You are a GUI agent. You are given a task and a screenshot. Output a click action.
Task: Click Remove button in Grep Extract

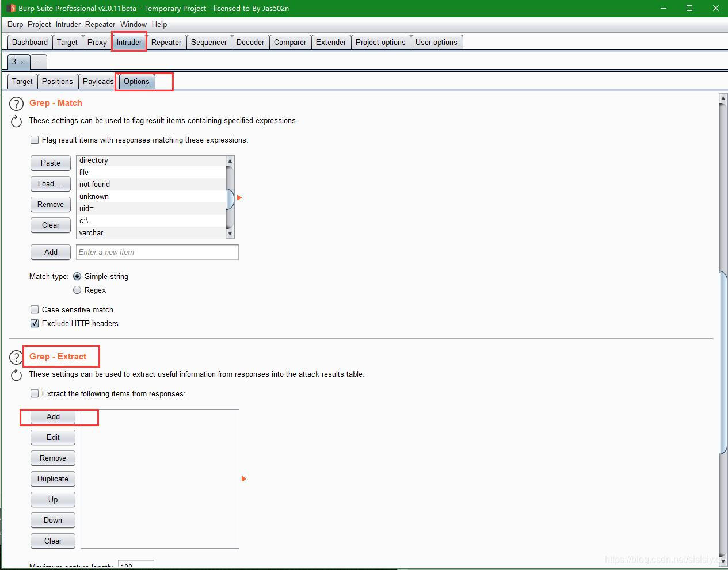(x=53, y=458)
